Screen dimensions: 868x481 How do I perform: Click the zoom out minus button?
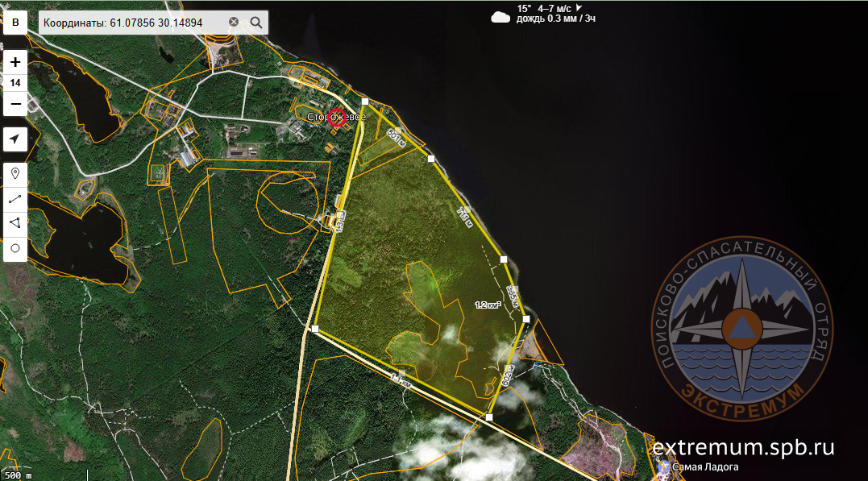tap(15, 104)
